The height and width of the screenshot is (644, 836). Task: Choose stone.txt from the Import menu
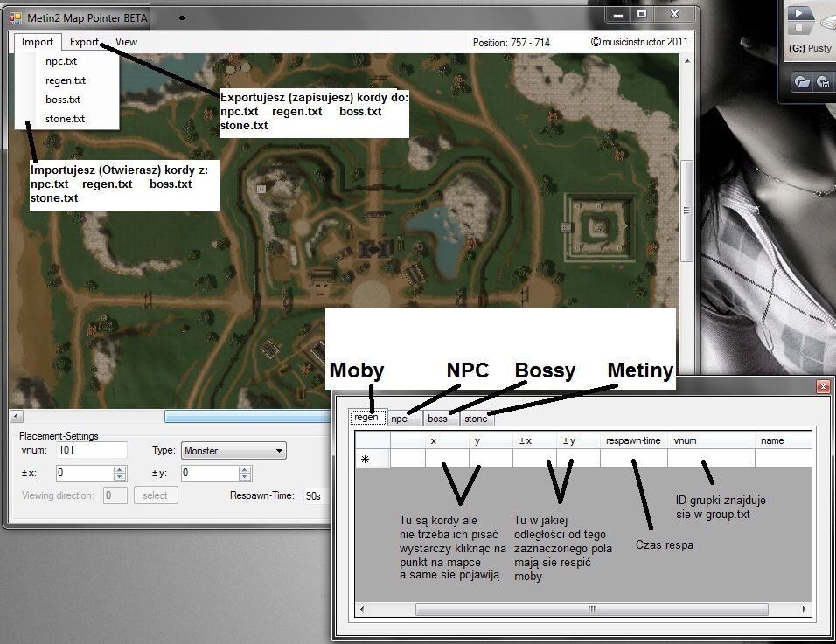(66, 119)
